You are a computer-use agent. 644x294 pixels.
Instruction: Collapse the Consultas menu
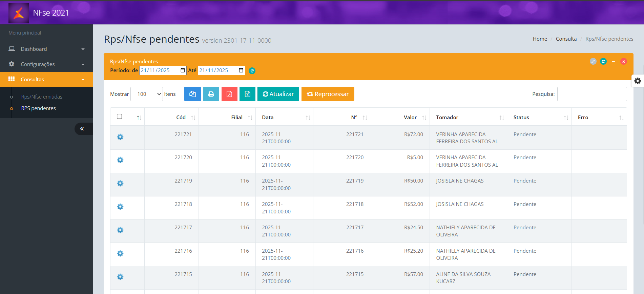click(x=47, y=79)
